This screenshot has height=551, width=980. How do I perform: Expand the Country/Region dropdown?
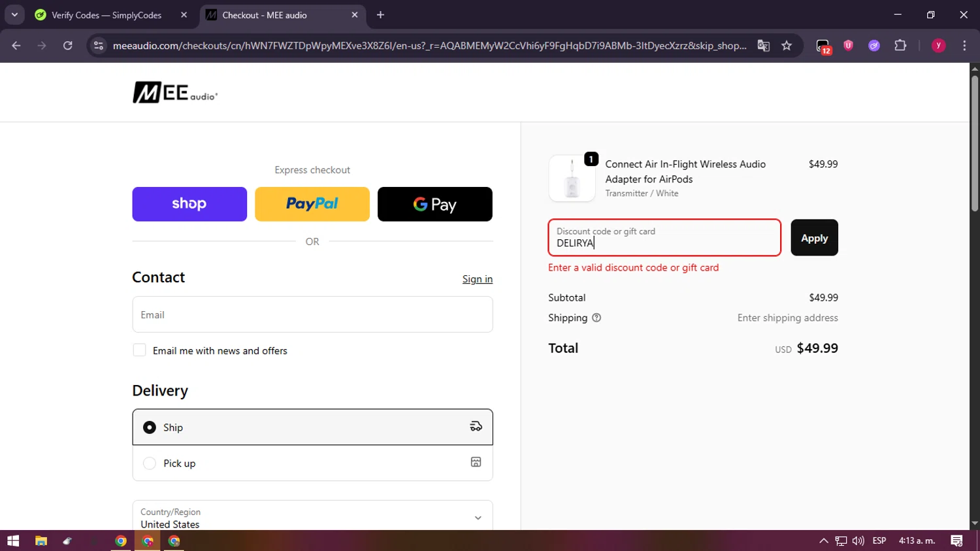tap(312, 517)
